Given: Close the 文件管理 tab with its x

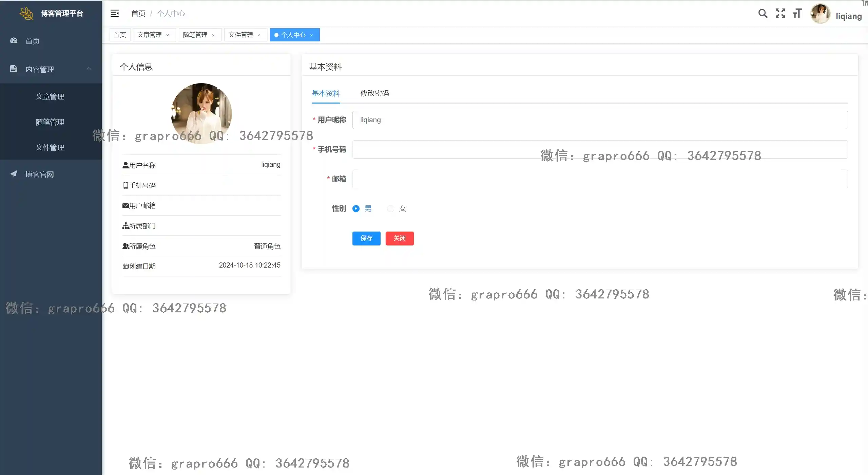Looking at the screenshot, I should click(x=259, y=35).
